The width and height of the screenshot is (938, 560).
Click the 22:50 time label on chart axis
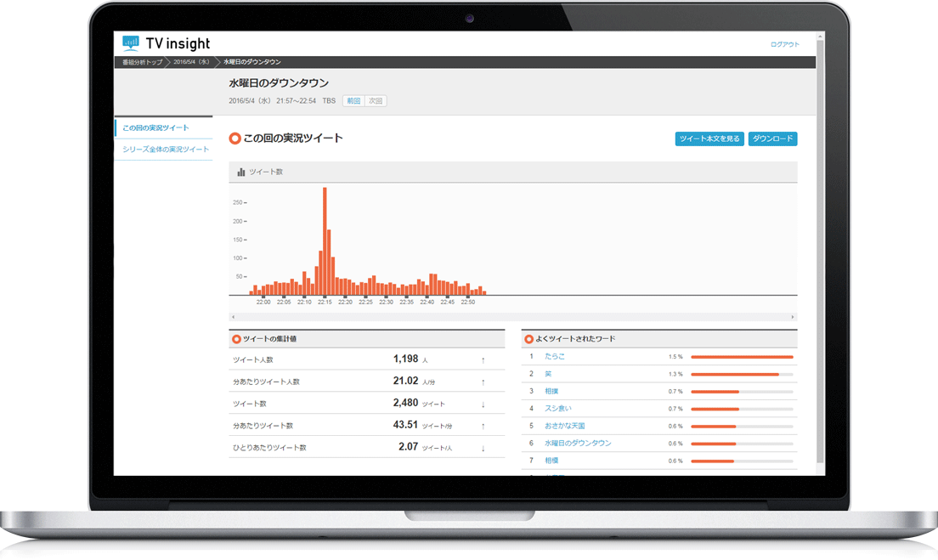(468, 303)
